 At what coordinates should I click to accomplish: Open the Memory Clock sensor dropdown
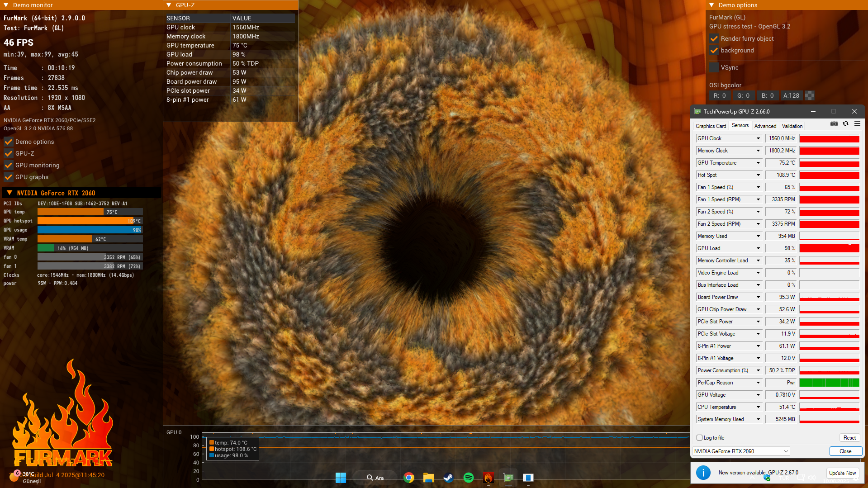point(758,151)
